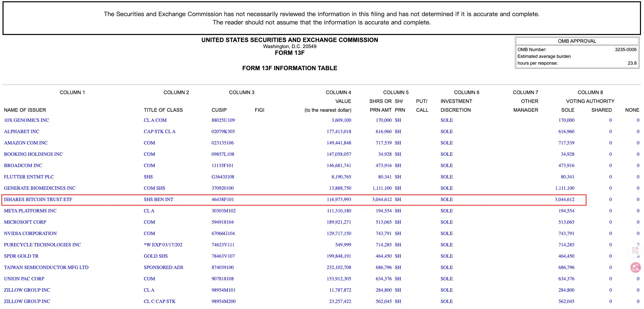The height and width of the screenshot is (309, 644).
Task: Select CUSIP 67066G104 cell
Action: (223, 234)
